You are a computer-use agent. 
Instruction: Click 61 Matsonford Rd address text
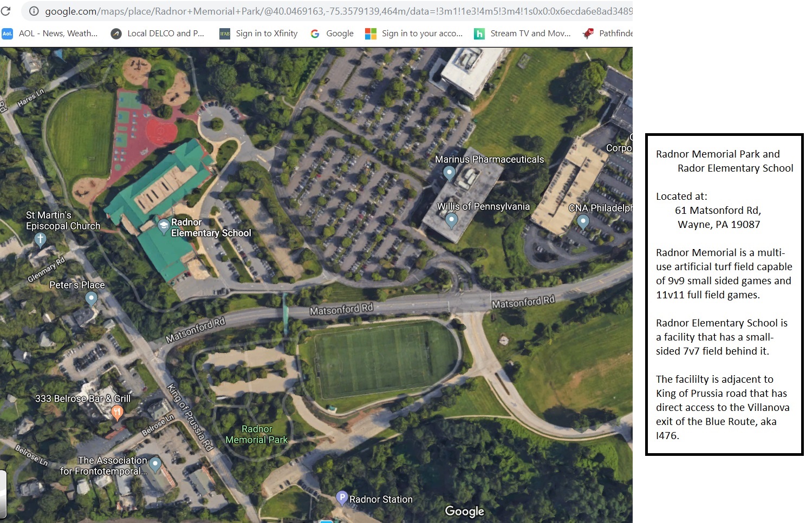[718, 210]
